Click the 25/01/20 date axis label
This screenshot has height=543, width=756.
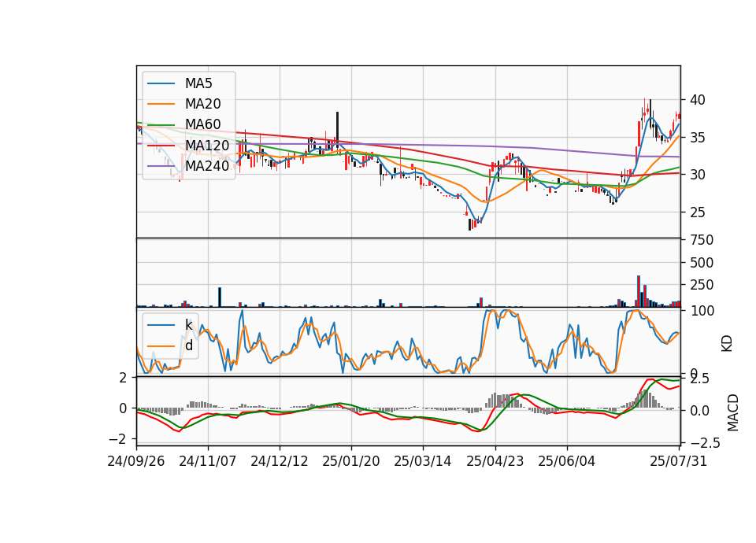[351, 461]
